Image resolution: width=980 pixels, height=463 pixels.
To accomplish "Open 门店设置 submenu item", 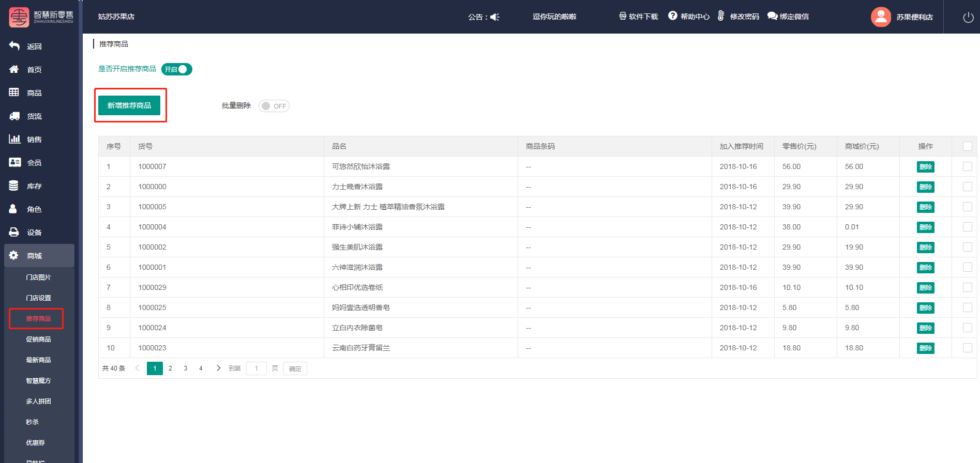I will 38,298.
